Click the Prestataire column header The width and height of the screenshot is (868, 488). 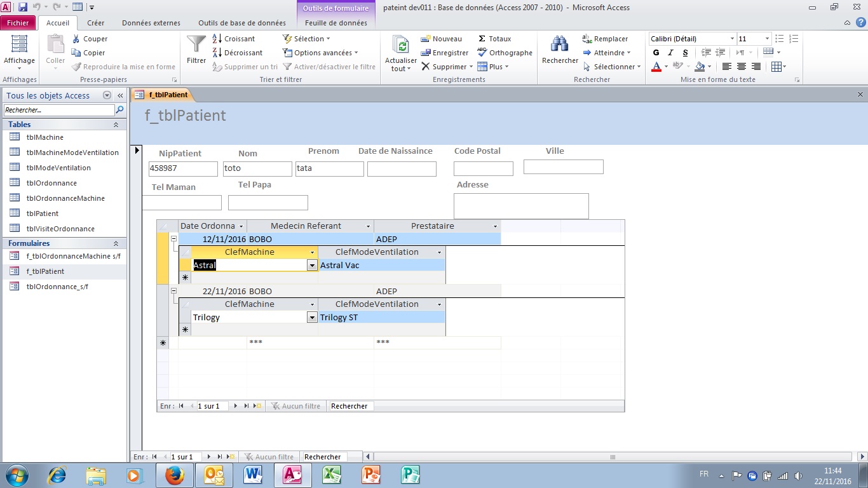(437, 226)
